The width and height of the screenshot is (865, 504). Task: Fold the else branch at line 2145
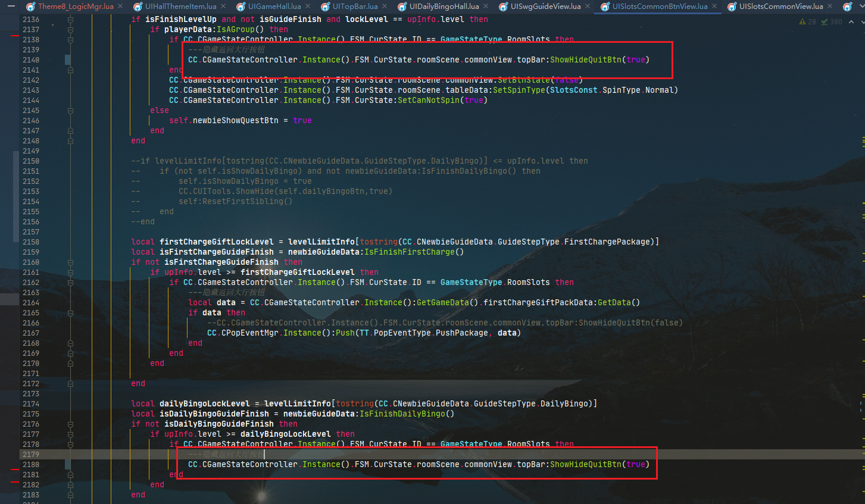[x=70, y=111]
